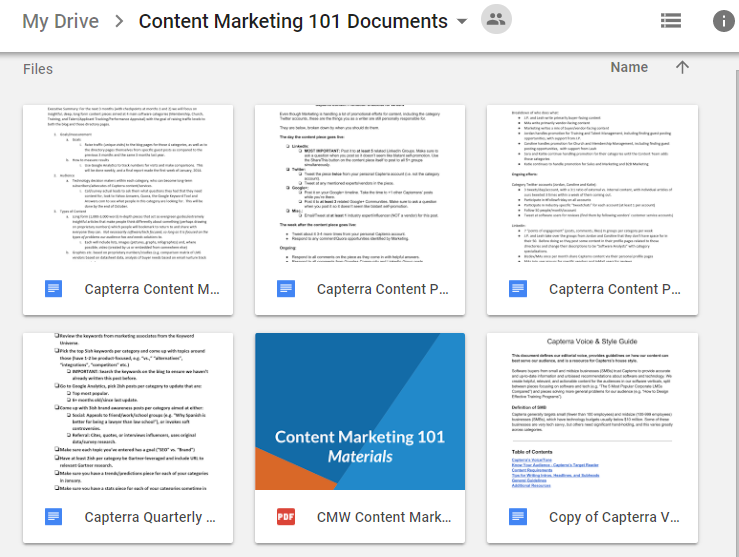This screenshot has height=557, width=739.
Task: Click breadcrumb chevron separator after My Drive
Action: pos(119,21)
